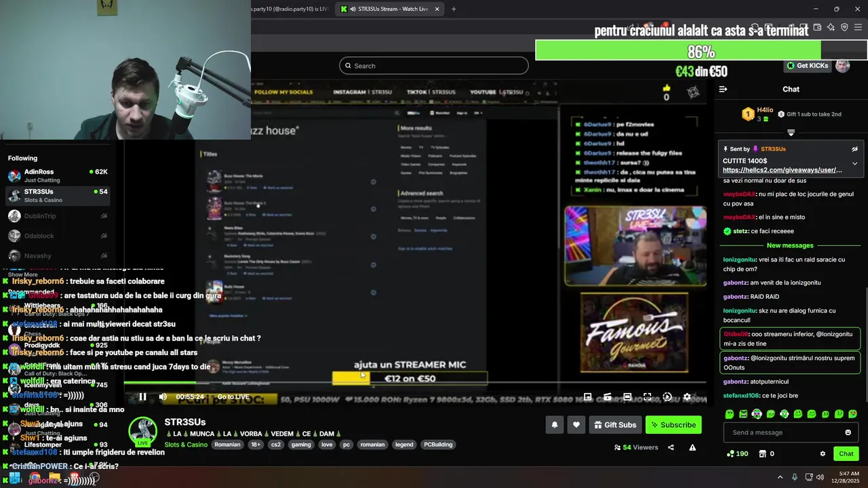Click first quick emote above message box
Screen dimensions: 868x488
(730, 413)
